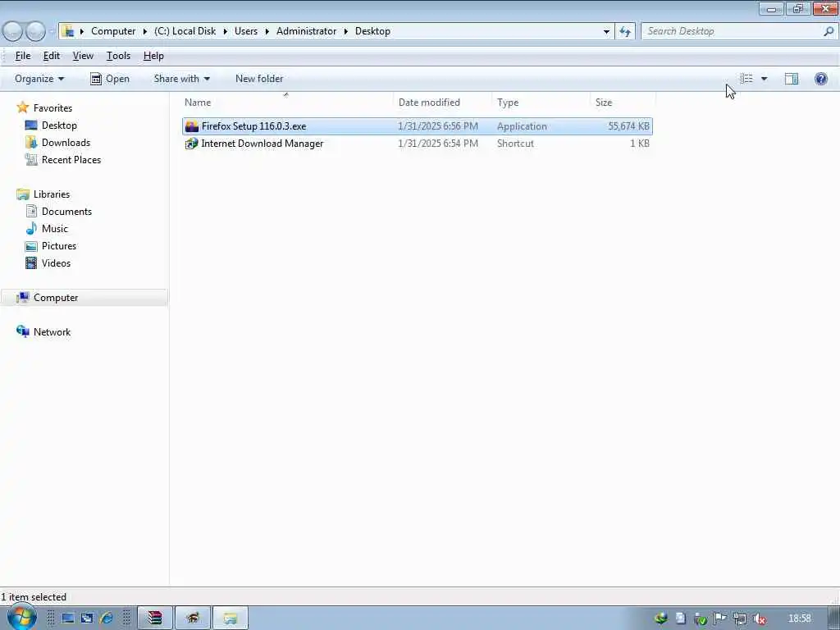Open the Documents library

66,211
